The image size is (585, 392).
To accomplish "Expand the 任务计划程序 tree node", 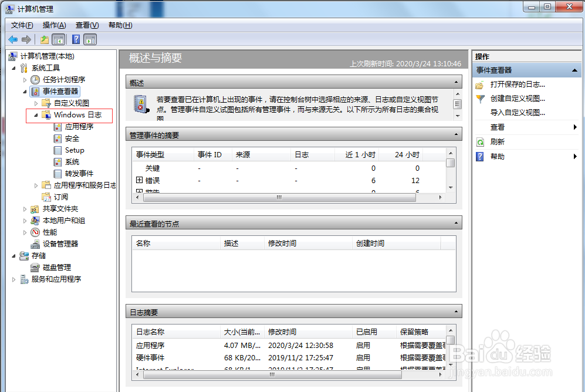I will pos(25,80).
